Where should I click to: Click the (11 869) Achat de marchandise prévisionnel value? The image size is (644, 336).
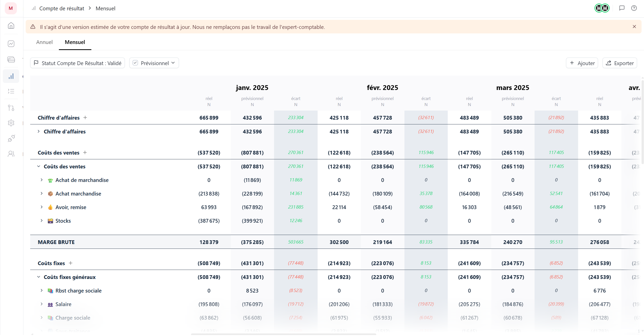[252, 180]
